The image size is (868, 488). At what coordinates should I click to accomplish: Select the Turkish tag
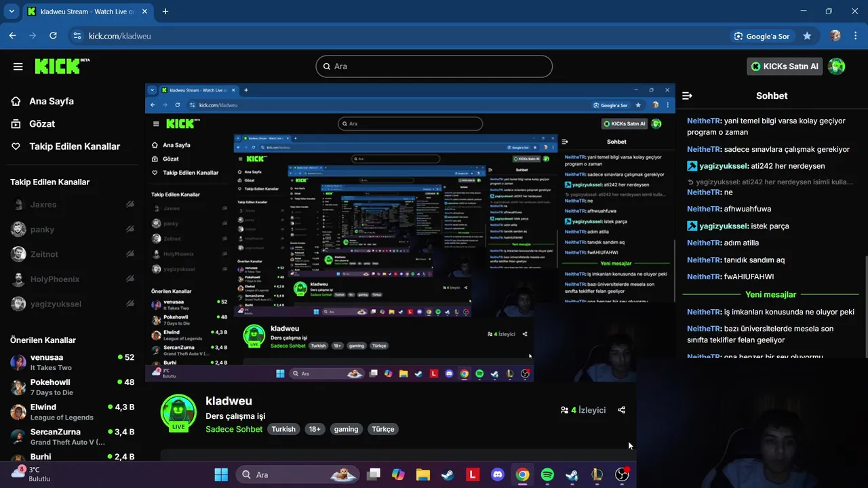point(283,429)
